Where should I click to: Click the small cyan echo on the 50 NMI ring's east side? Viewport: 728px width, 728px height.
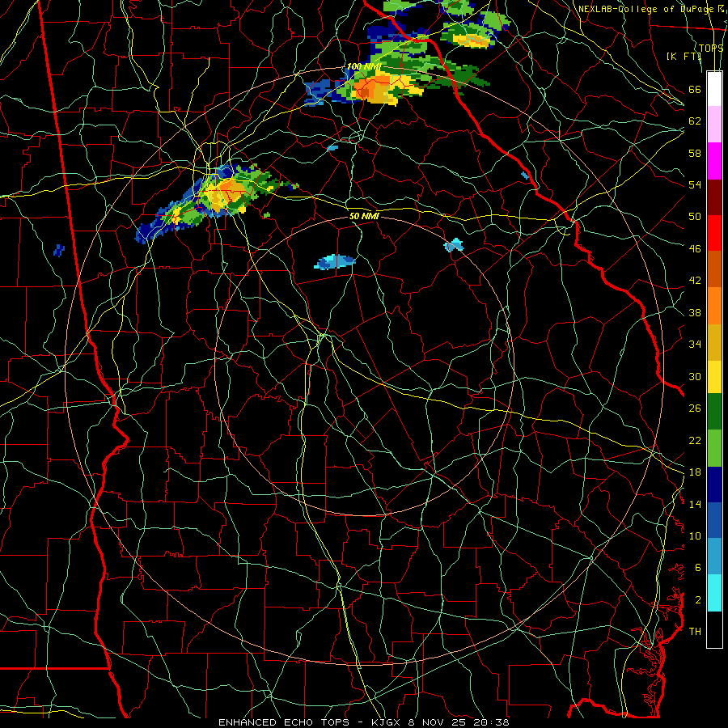point(454,244)
